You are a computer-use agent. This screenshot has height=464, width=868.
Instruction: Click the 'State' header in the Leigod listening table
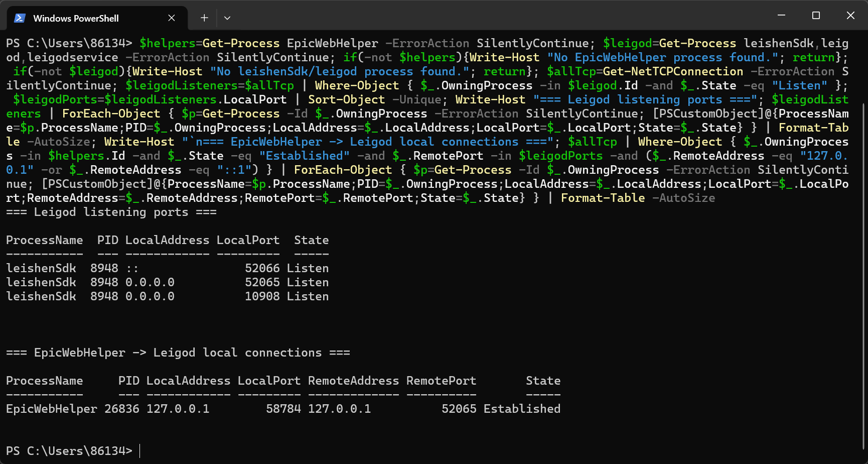tap(312, 240)
